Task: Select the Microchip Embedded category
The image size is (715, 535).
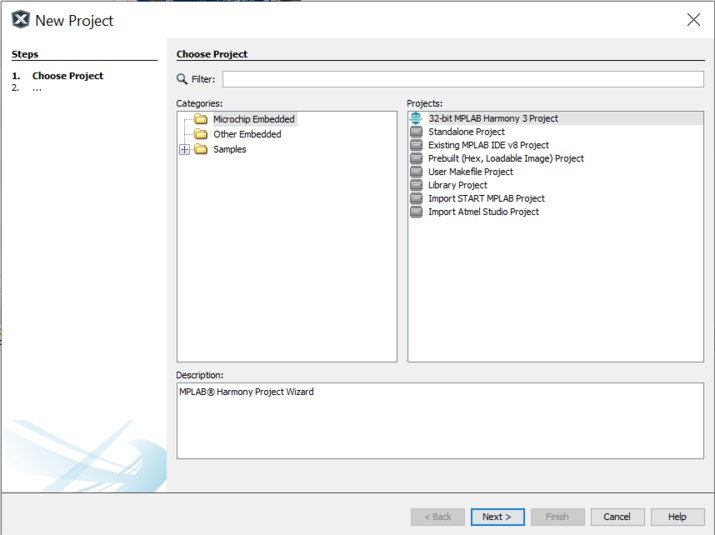Action: (x=254, y=119)
